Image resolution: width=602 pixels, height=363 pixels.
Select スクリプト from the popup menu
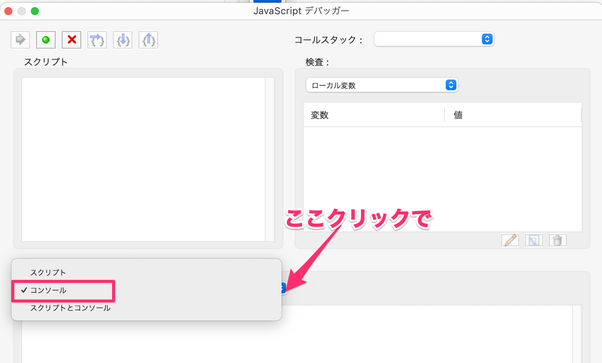click(x=48, y=272)
